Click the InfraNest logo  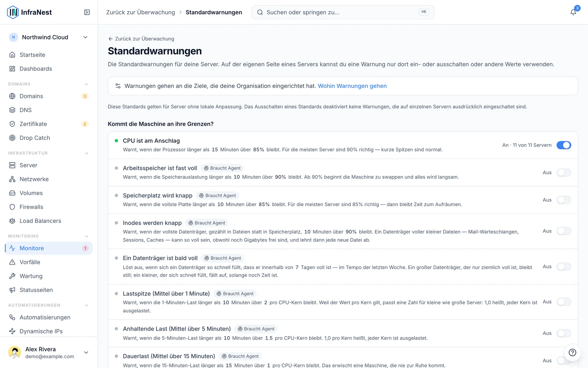click(29, 12)
